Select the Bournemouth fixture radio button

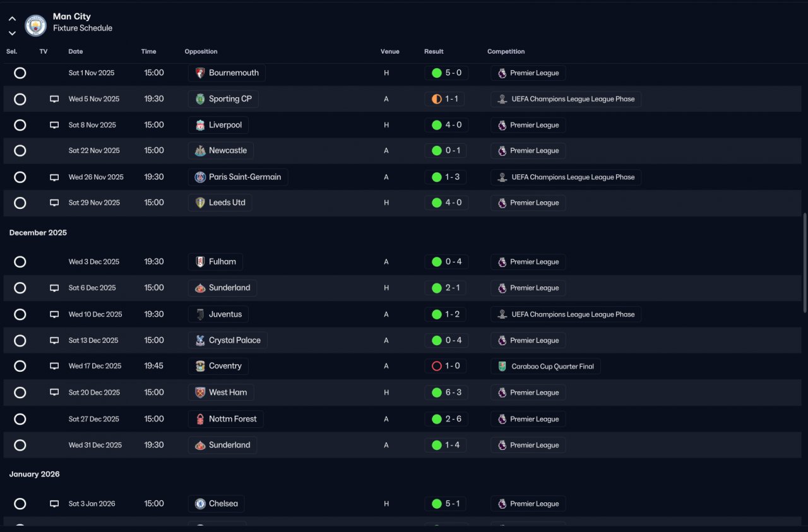click(20, 73)
